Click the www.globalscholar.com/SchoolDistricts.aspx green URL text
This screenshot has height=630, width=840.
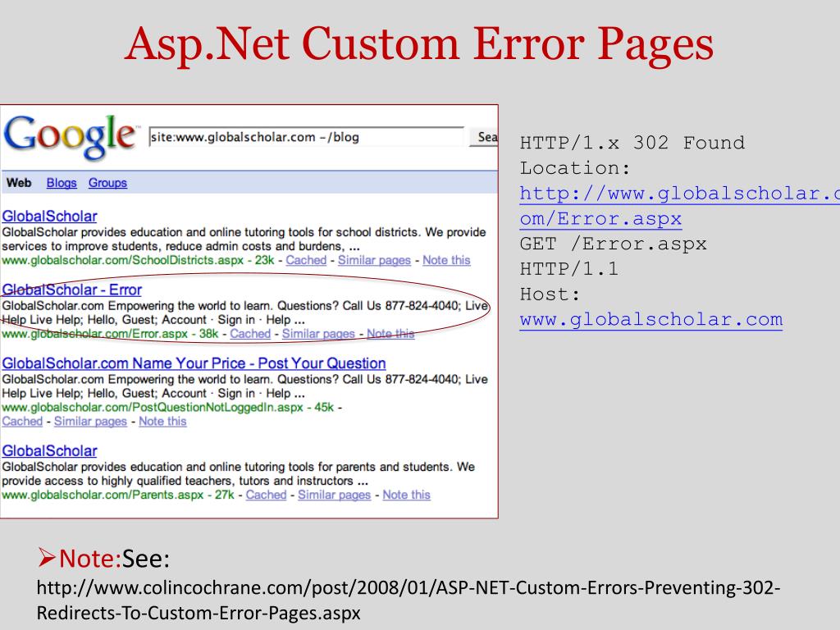[x=123, y=260]
